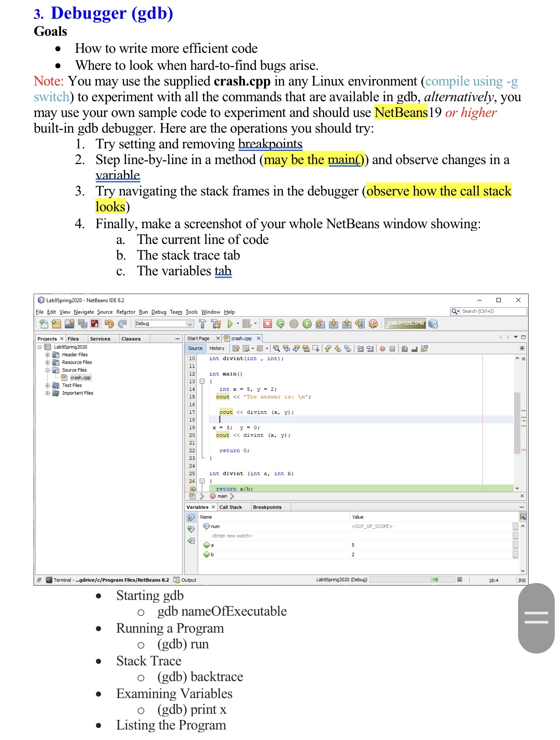Open the Debug menu
Screen dimensions: 560x740
(159, 312)
